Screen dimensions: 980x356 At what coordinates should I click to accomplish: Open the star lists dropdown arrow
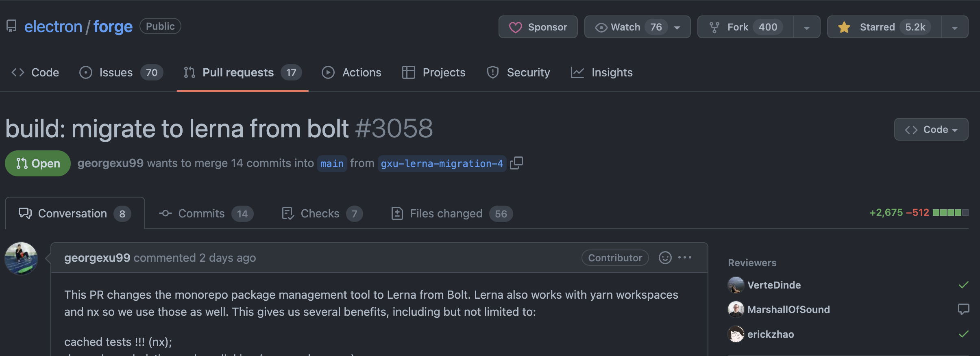tap(955, 27)
